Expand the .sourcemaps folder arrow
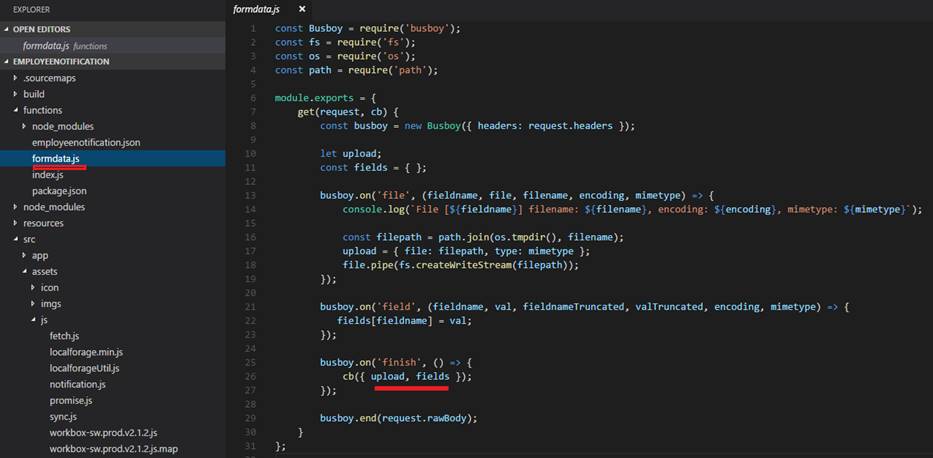 pos(15,78)
